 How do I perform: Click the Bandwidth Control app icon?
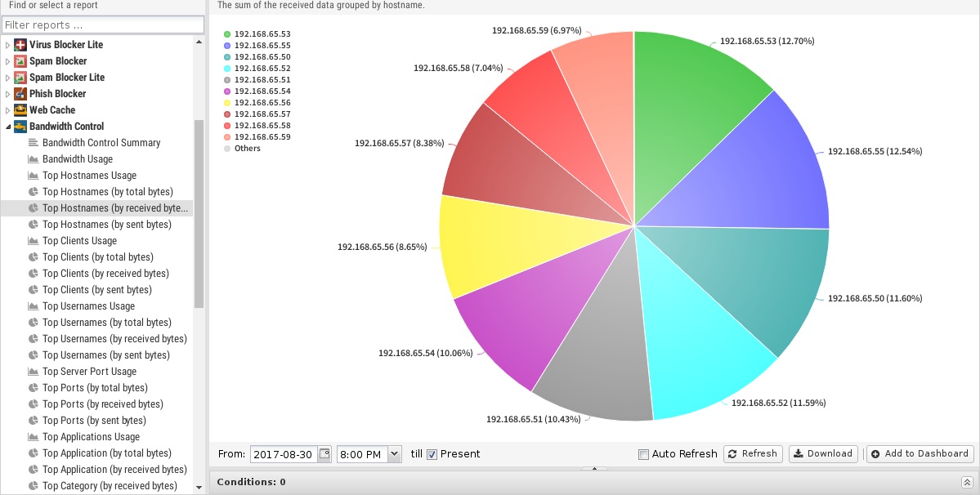pyautogui.click(x=20, y=126)
